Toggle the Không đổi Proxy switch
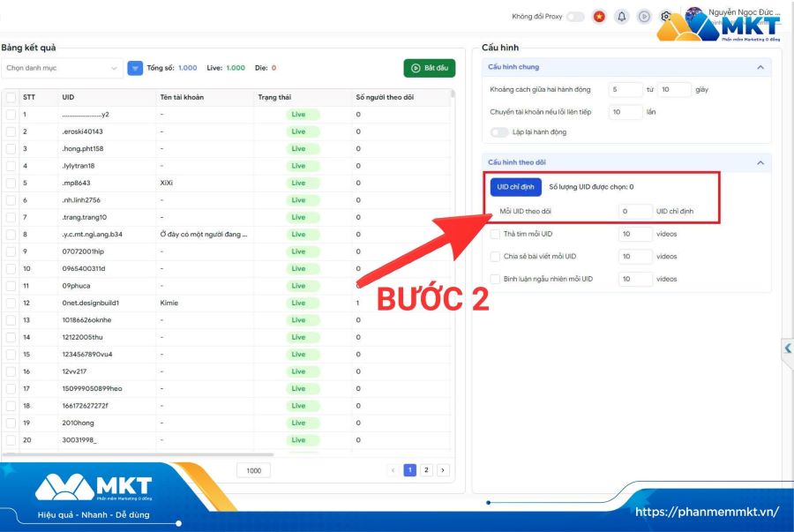Image resolution: width=794 pixels, height=532 pixels. click(x=575, y=16)
